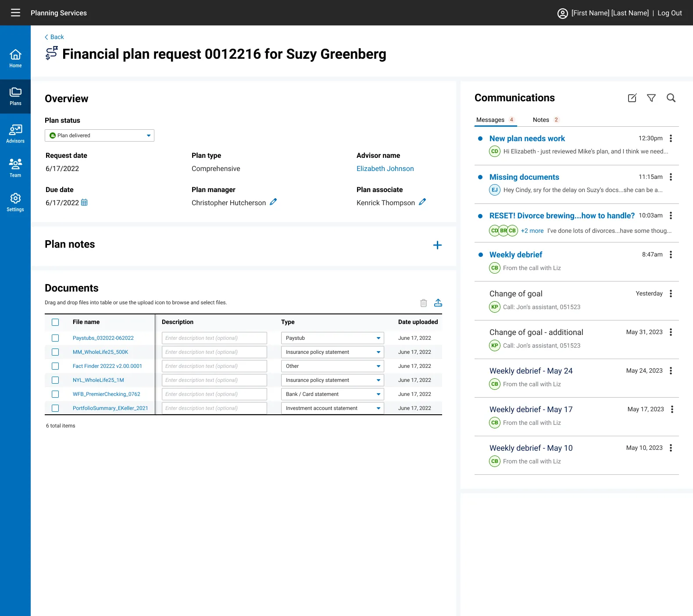
Task: Open the Bank / Card statement type dropdown
Action: [332, 394]
